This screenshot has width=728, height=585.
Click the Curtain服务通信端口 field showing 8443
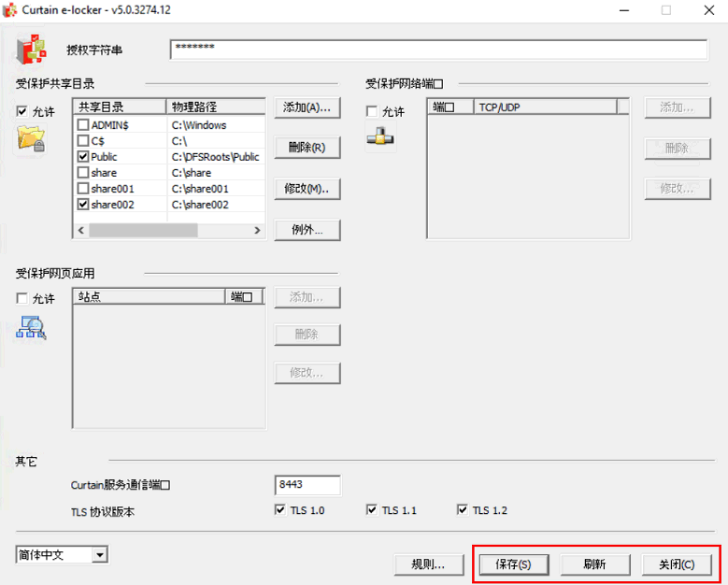pos(307,485)
